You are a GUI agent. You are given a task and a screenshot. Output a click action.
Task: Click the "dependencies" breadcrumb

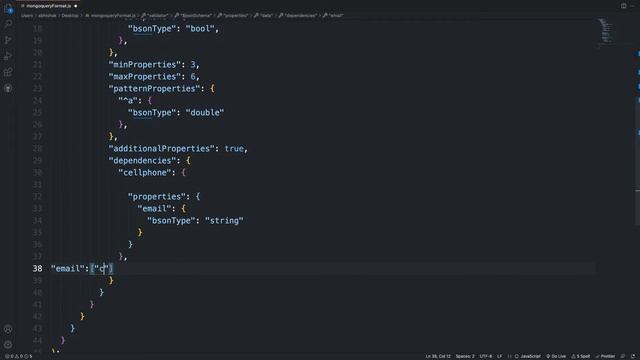click(298, 16)
